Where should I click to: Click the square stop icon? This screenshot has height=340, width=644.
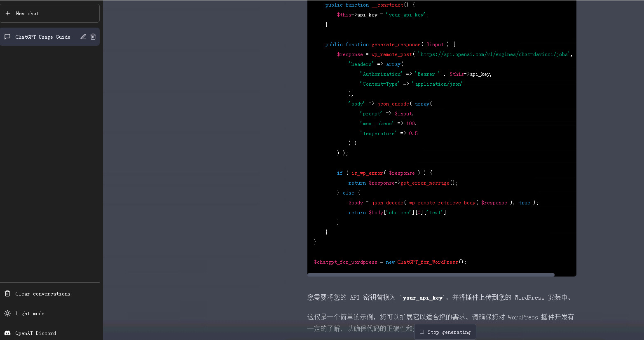[x=422, y=332]
